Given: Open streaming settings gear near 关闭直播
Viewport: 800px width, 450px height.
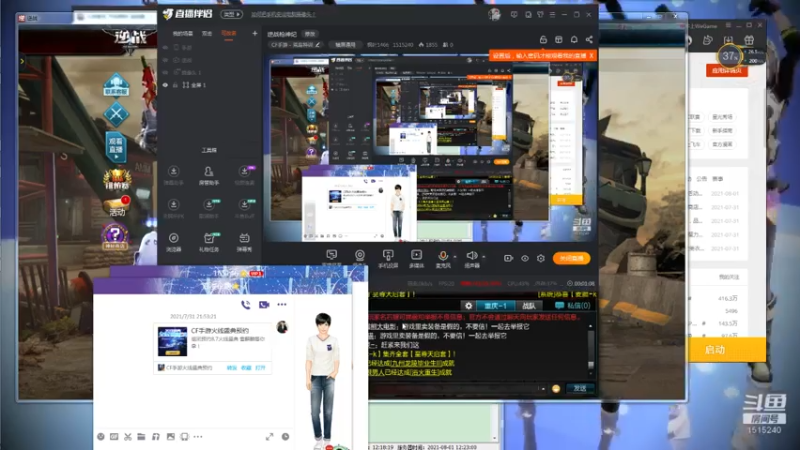Looking at the screenshot, I should pyautogui.click(x=541, y=259).
